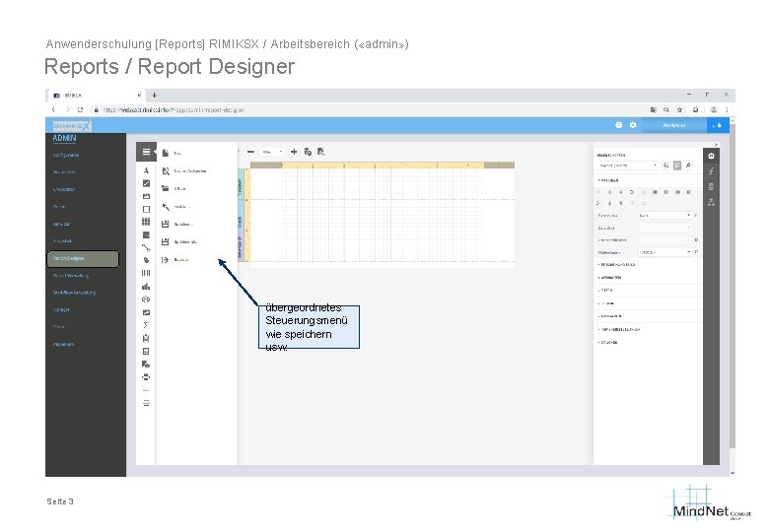Screen dimensions: 769x532
Task: Select the sigma summary tool in toolbox
Action: pos(146,325)
